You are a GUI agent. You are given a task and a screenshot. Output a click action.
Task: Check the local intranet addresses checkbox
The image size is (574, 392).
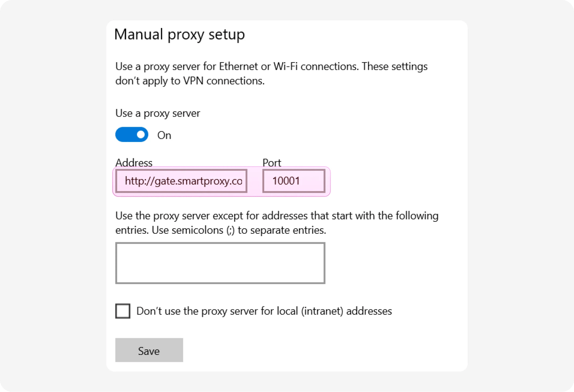123,311
